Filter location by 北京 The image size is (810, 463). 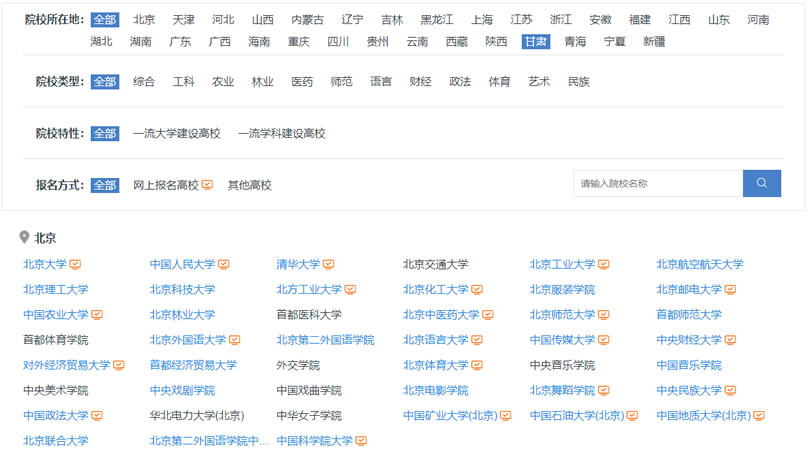[144, 20]
